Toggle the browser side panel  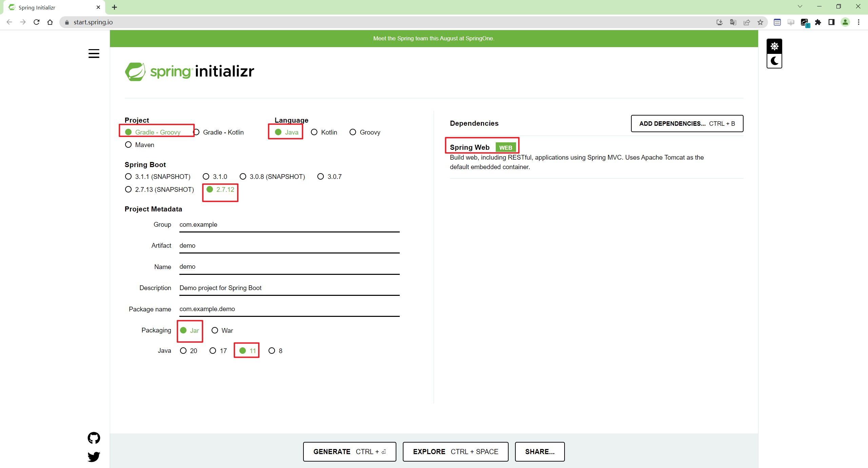[x=831, y=22]
